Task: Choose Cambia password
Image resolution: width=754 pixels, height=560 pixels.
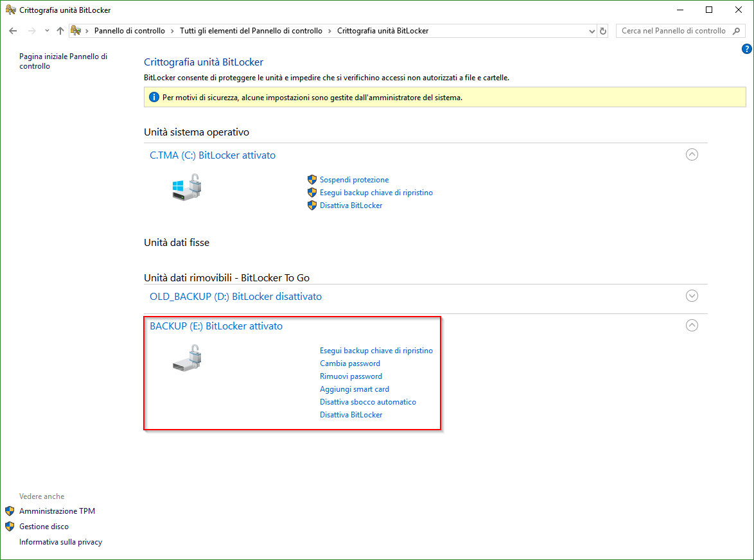Action: coord(350,363)
